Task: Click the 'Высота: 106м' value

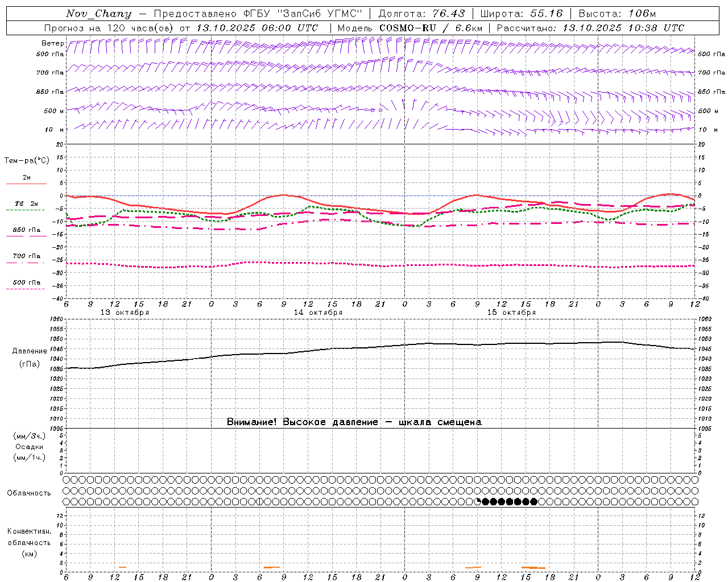Action: pos(617,14)
